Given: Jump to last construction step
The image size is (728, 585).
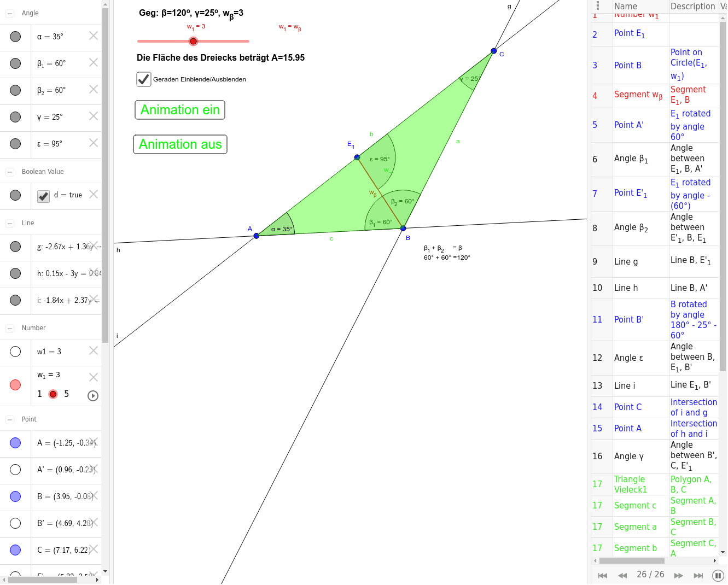Looking at the screenshot, I should point(698,575).
